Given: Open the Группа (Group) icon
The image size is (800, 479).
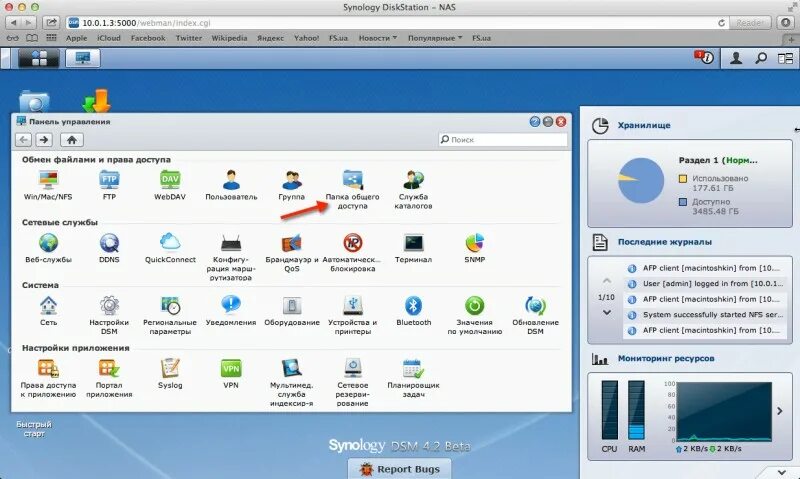Looking at the screenshot, I should point(291,185).
